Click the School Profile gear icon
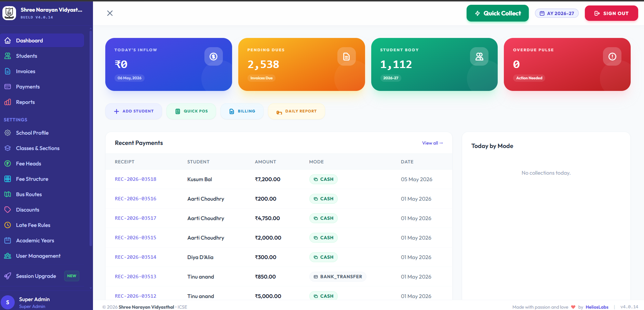The image size is (644, 310). tap(8, 133)
